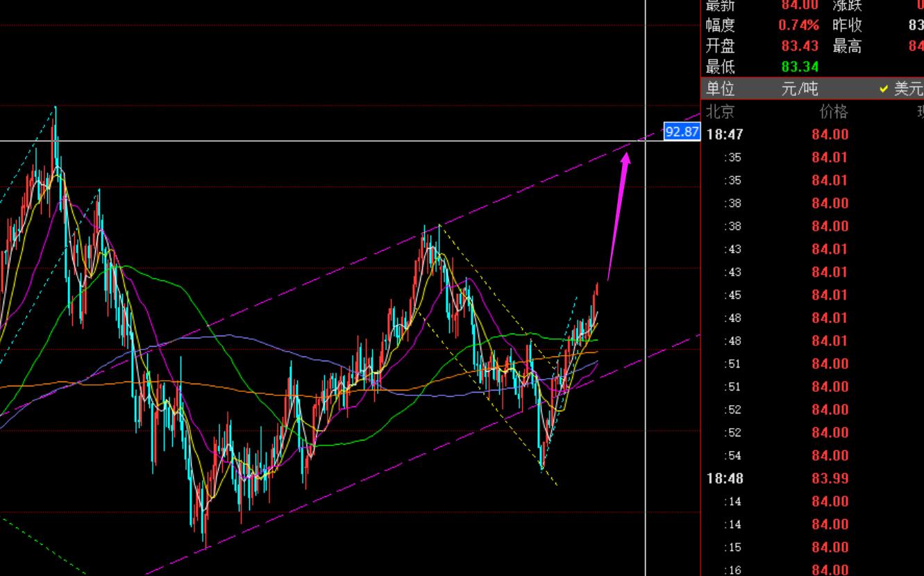Click the 幅度 0.74% change value
The image size is (924, 576).
pos(798,26)
